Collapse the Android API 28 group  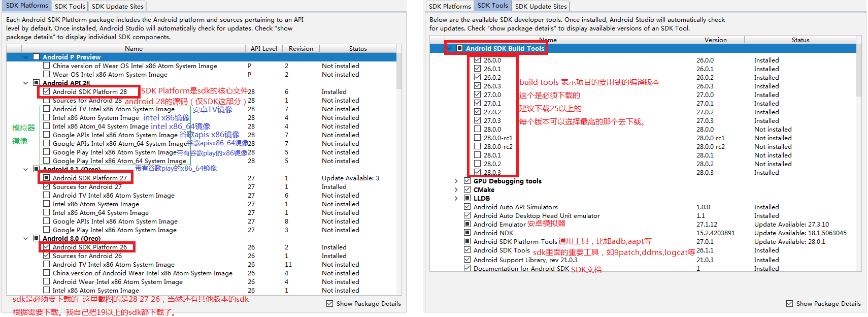[26, 83]
